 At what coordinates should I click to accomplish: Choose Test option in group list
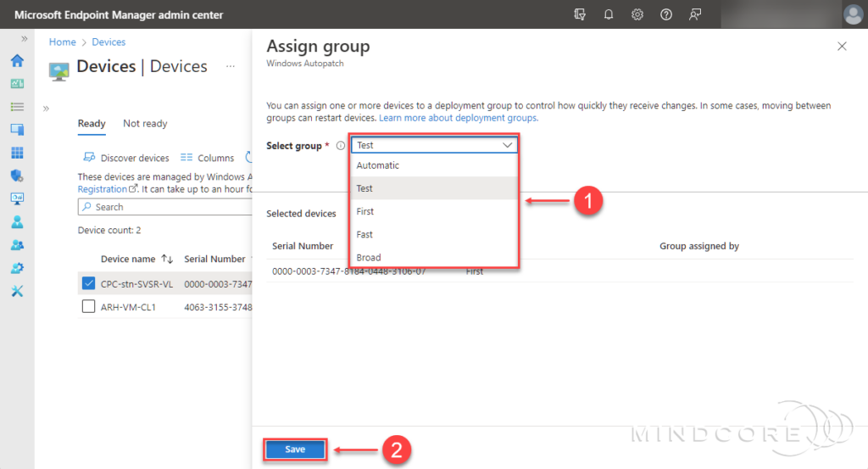435,188
